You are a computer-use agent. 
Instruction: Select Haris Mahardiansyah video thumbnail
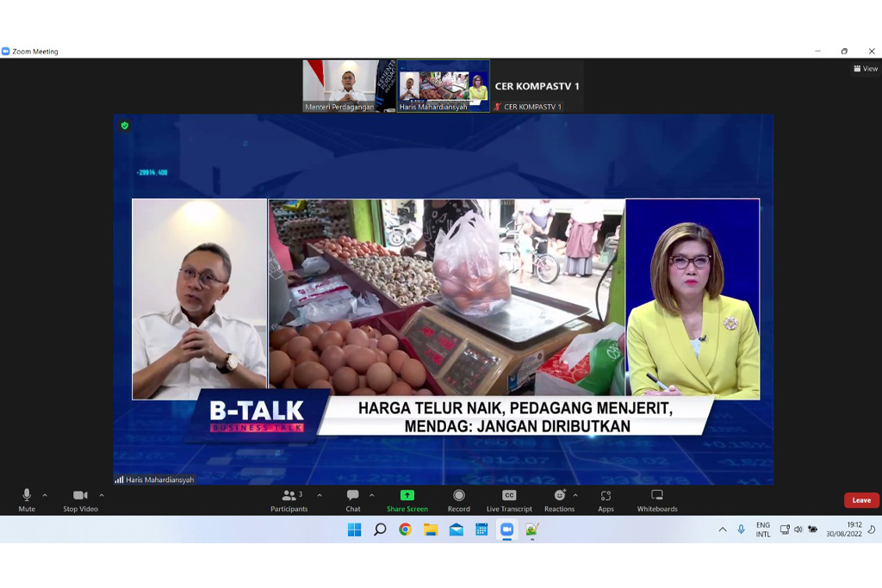[x=443, y=85]
